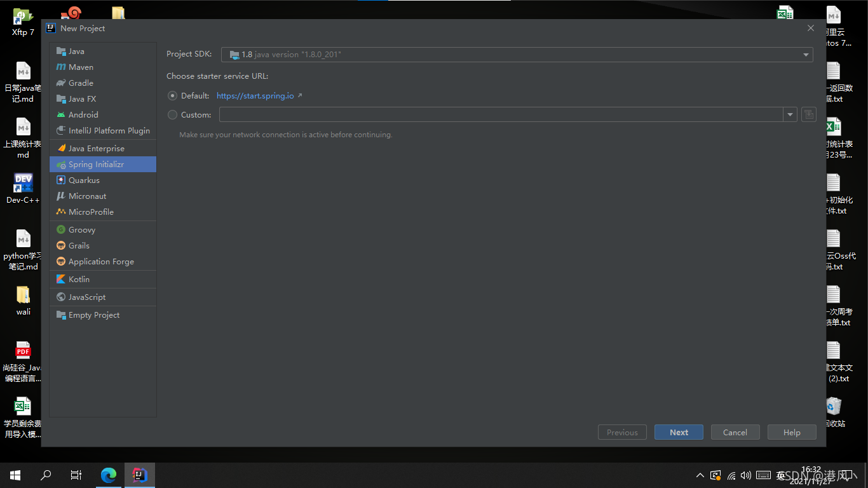
Task: Select JavaScript project type
Action: [103, 297]
